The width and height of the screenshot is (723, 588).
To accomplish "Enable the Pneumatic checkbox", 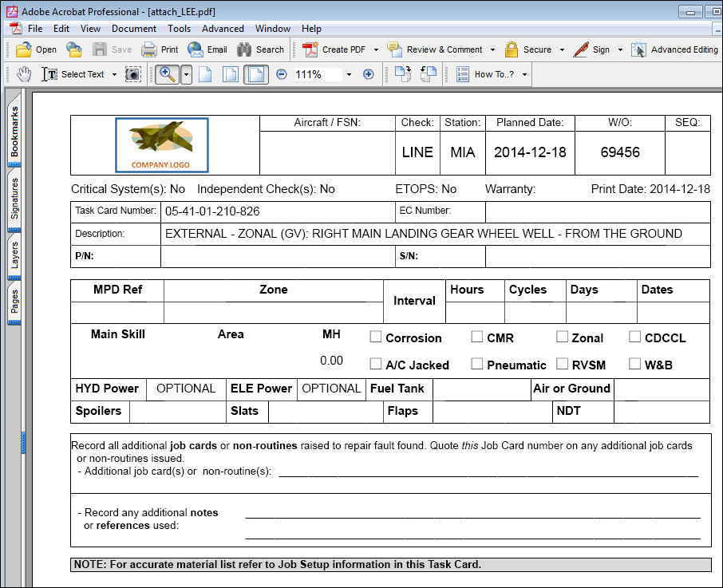I will (x=476, y=364).
